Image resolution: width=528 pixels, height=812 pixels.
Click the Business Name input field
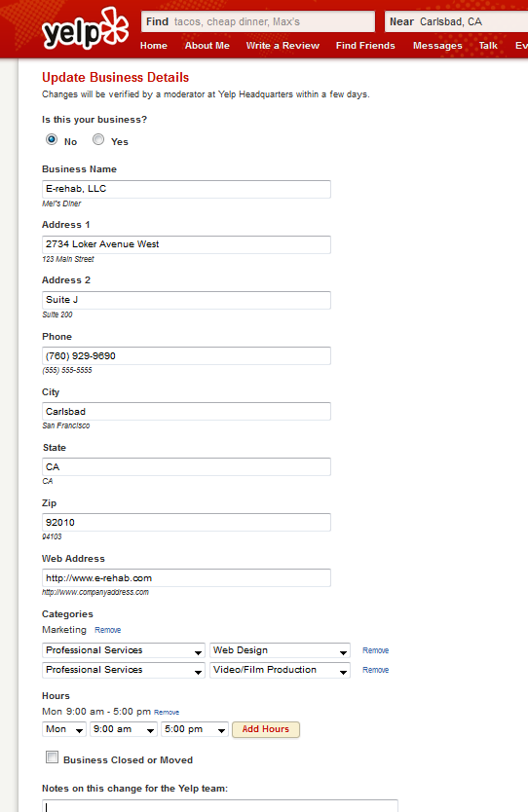186,189
